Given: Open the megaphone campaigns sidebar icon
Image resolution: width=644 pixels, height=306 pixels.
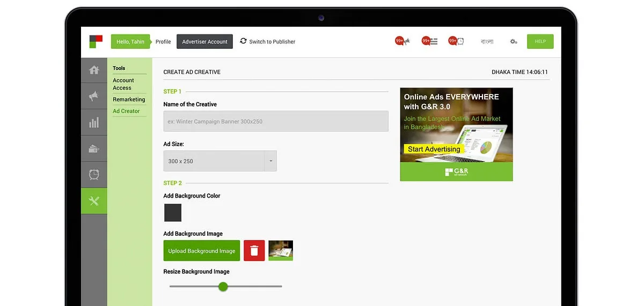Looking at the screenshot, I should point(94,97).
